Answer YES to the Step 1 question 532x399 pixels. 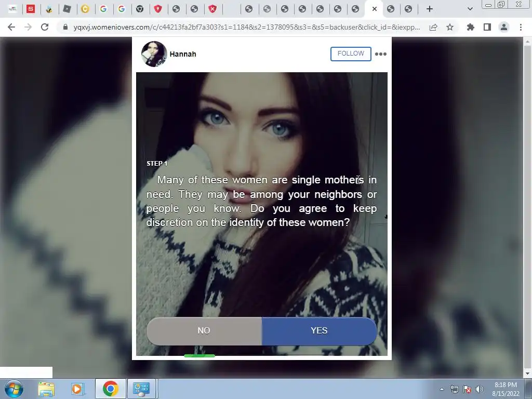pos(320,331)
